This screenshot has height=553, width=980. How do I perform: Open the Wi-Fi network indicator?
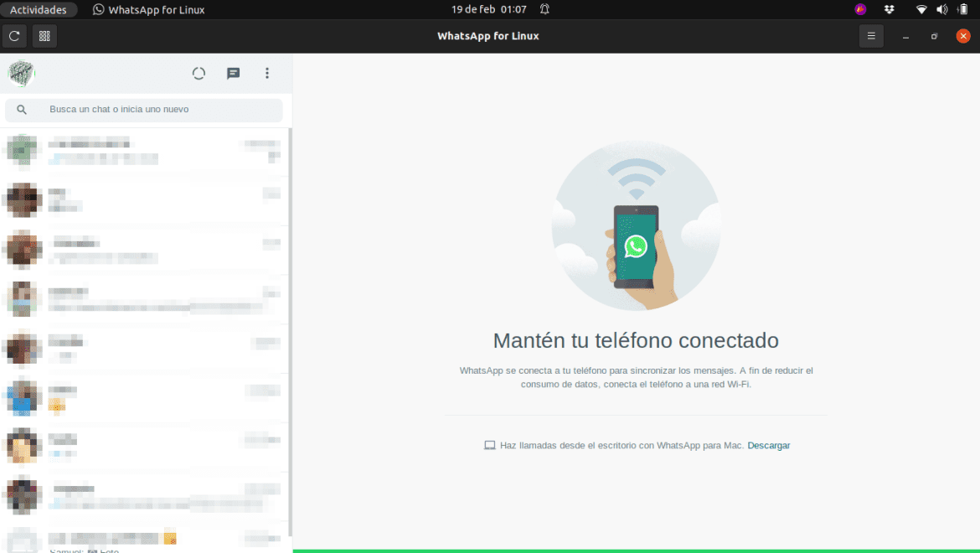tap(921, 9)
